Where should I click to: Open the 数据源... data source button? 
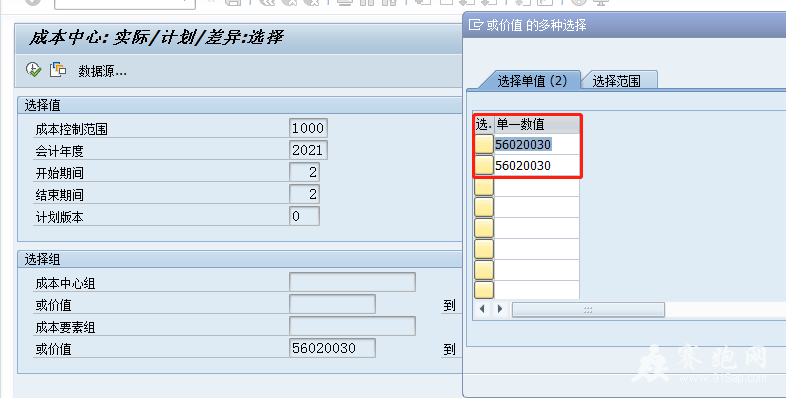click(x=102, y=71)
